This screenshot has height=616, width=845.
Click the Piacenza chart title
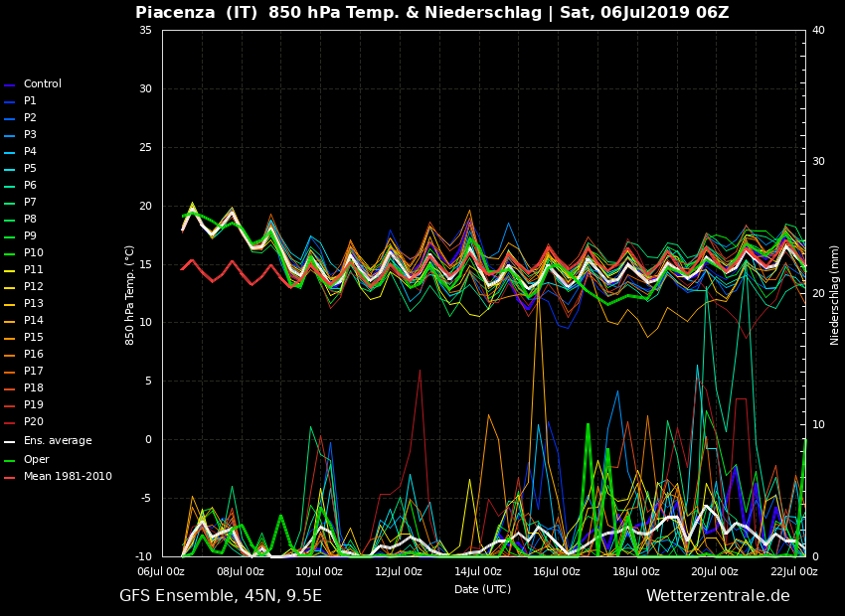(431, 13)
